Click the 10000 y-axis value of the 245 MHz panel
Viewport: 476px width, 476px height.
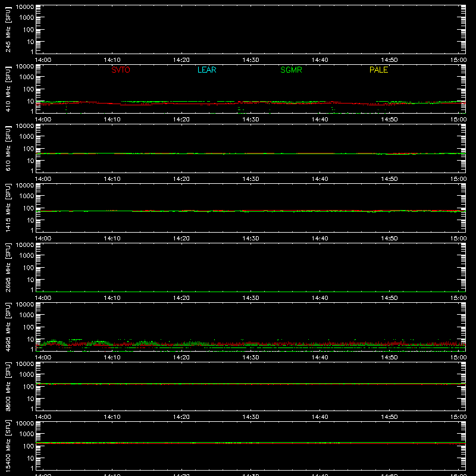pyautogui.click(x=25, y=7)
